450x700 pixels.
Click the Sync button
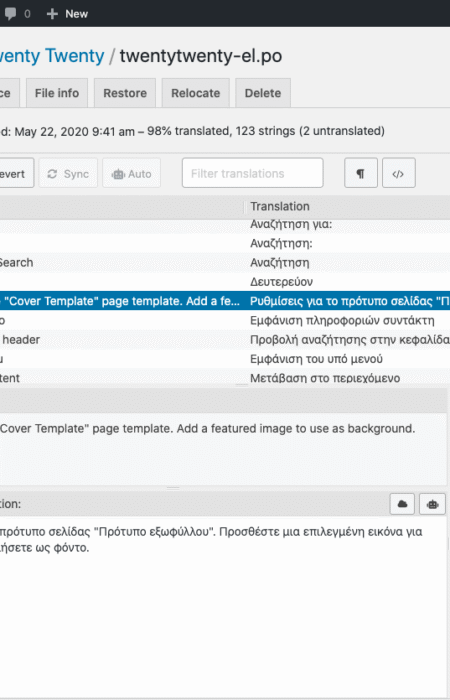point(68,173)
